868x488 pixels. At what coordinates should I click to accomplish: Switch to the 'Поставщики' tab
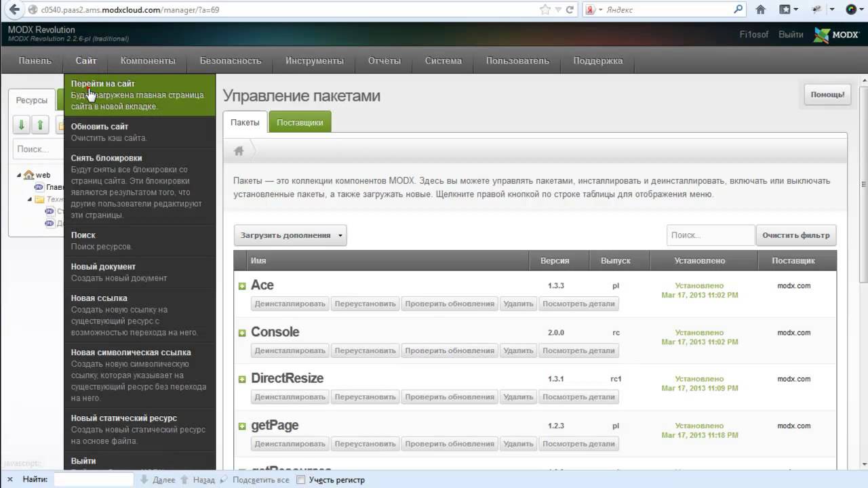coord(300,123)
